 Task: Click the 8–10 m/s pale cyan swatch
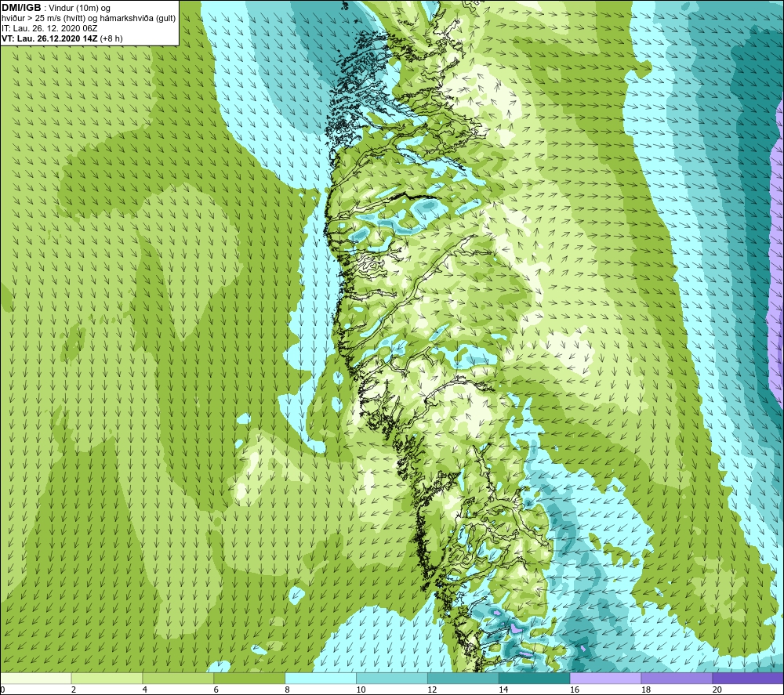click(321, 679)
